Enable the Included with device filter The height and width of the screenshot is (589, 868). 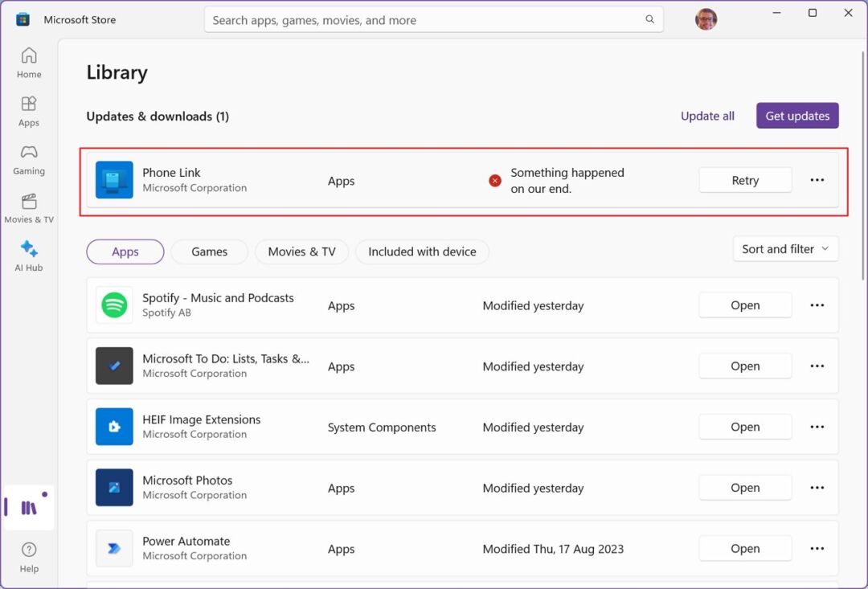coord(422,252)
